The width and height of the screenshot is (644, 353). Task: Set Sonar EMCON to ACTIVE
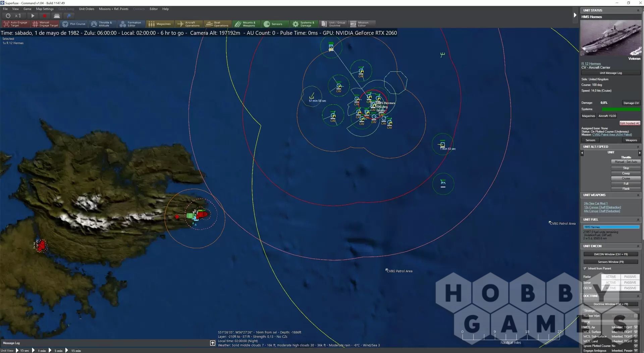coord(611,282)
